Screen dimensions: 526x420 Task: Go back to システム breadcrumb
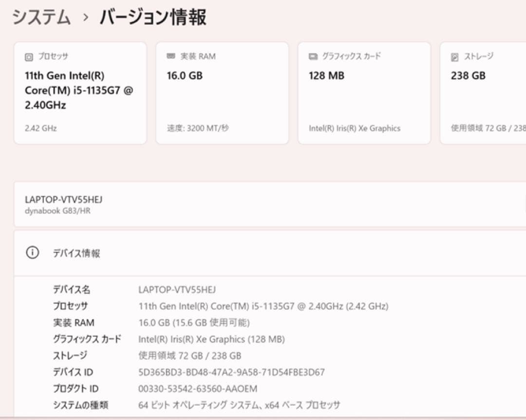click(41, 17)
